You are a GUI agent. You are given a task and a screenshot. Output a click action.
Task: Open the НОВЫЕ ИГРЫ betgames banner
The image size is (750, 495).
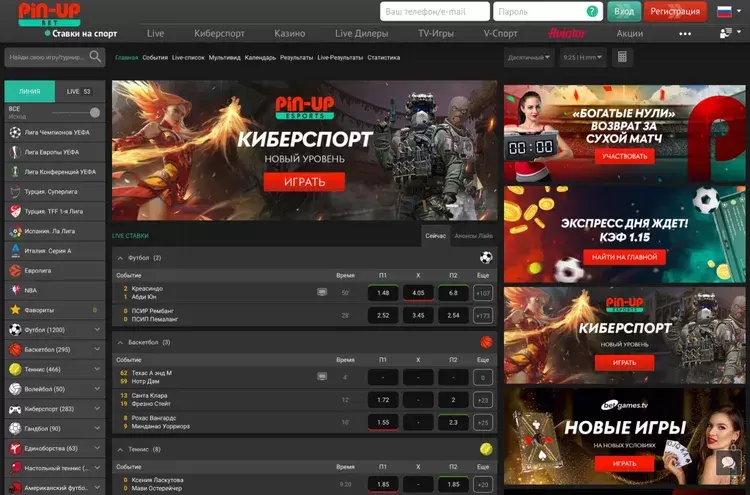pos(624,436)
